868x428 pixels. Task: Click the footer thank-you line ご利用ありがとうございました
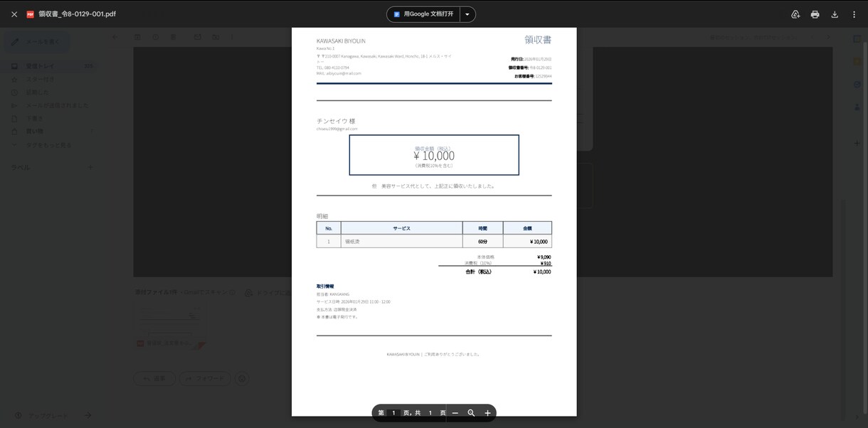(x=452, y=354)
